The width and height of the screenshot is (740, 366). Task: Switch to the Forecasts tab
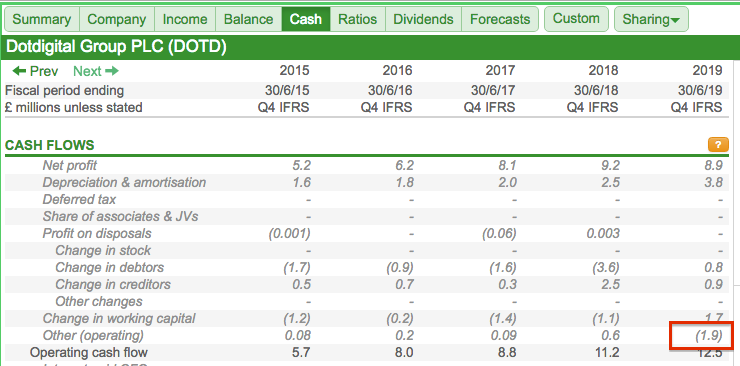tap(500, 19)
